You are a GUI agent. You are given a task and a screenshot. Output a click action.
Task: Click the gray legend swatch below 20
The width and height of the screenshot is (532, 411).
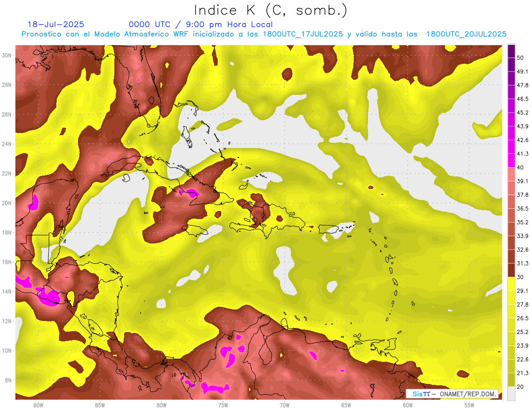tap(511, 394)
